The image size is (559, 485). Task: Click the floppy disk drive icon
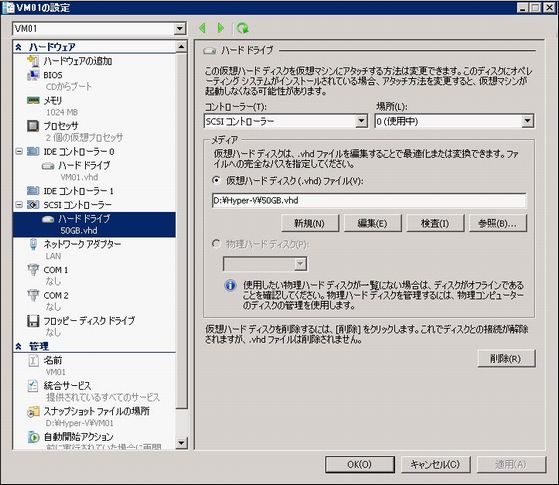pyautogui.click(x=33, y=321)
